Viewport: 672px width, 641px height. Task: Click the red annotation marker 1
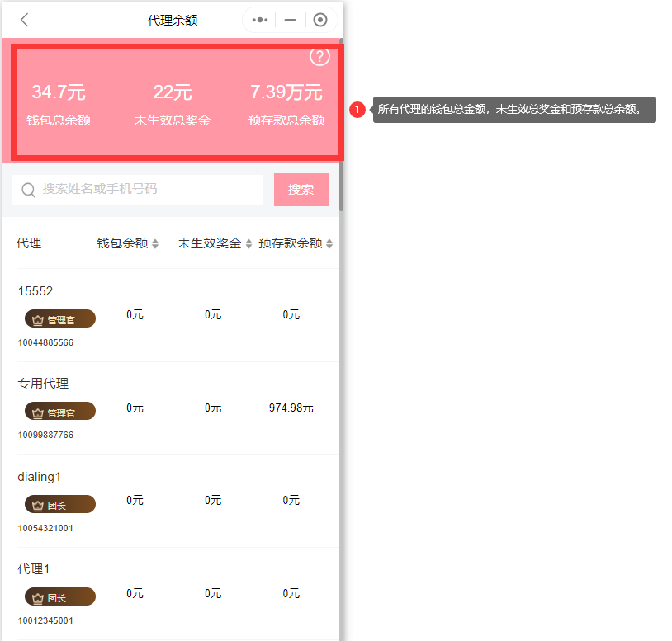tap(357, 109)
